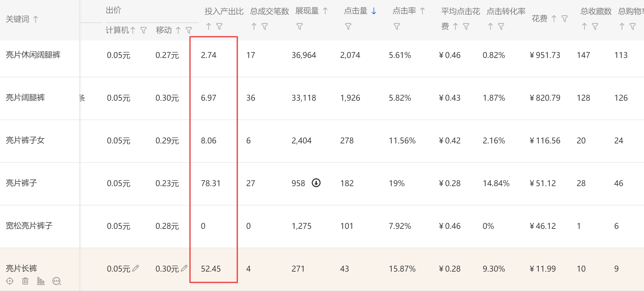
Task: Sort 点击转化率 column arrow
Action: point(490,26)
